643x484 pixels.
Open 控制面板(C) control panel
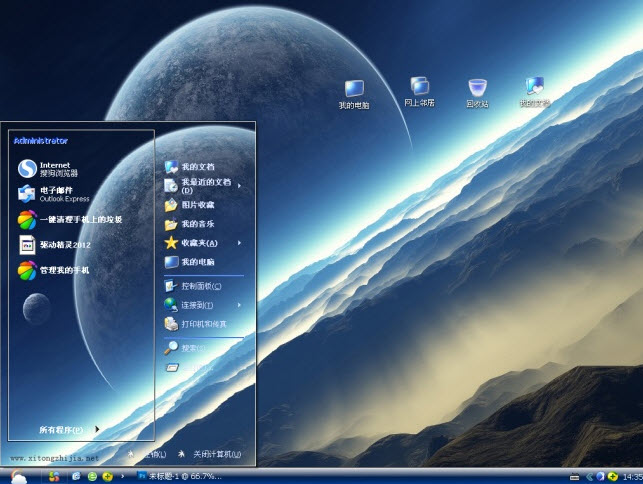click(198, 286)
